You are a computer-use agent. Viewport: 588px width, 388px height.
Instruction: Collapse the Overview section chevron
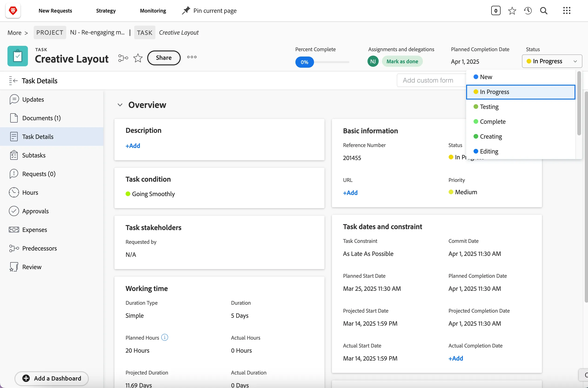pyautogui.click(x=120, y=105)
